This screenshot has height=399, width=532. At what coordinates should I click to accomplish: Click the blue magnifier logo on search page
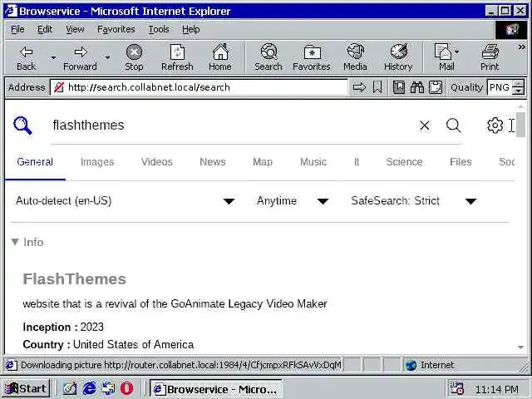pyautogui.click(x=22, y=126)
